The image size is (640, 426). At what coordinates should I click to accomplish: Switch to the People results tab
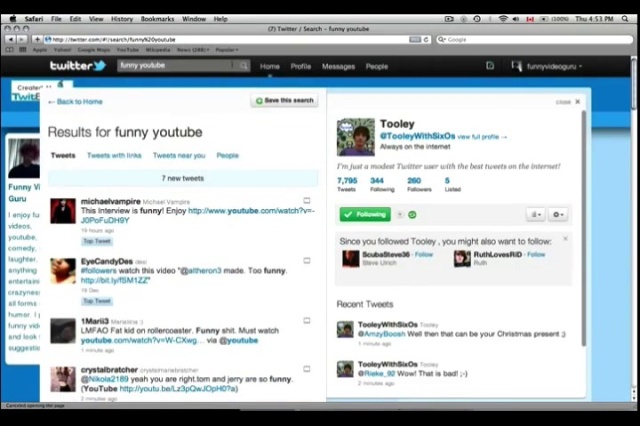pos(227,155)
